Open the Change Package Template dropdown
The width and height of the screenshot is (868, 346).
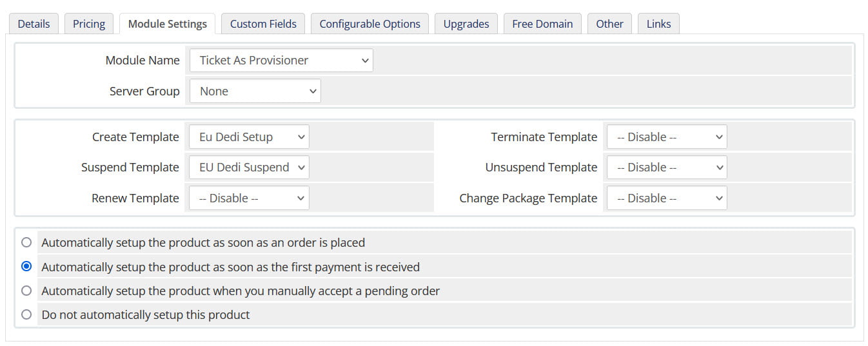(667, 198)
